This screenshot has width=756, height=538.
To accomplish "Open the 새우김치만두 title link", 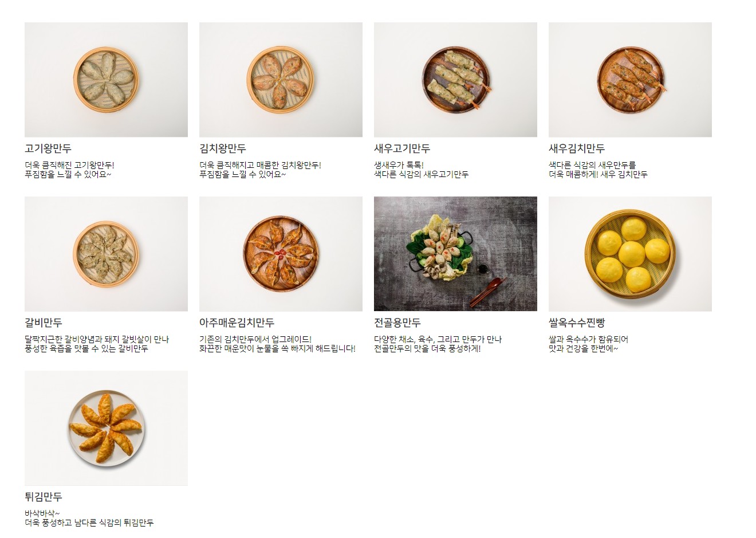I will (577, 148).
